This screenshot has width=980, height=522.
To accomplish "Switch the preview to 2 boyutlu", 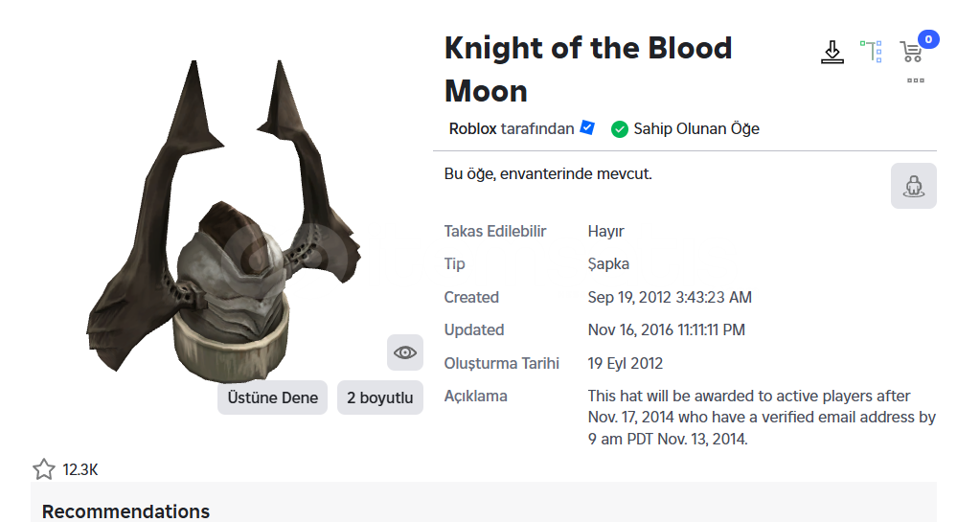I will pyautogui.click(x=380, y=397).
